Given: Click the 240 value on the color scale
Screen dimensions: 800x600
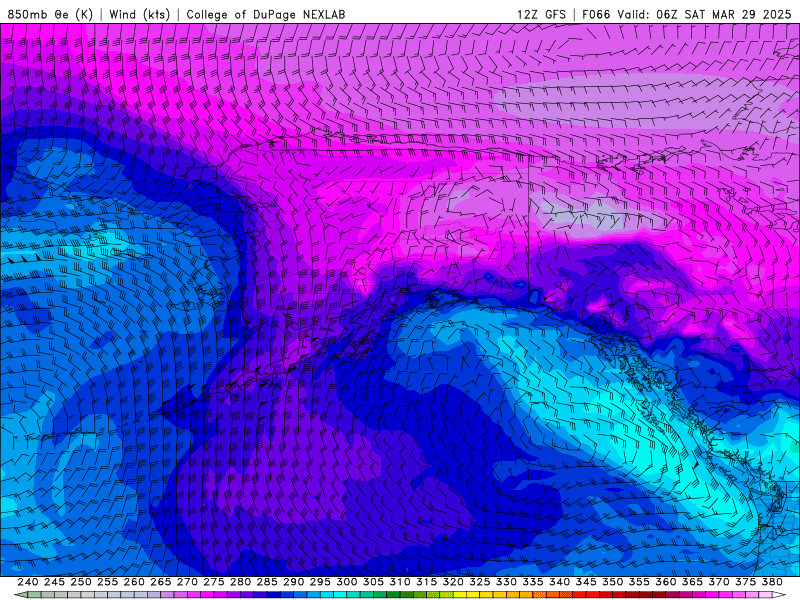Looking at the screenshot, I should click(x=28, y=582).
